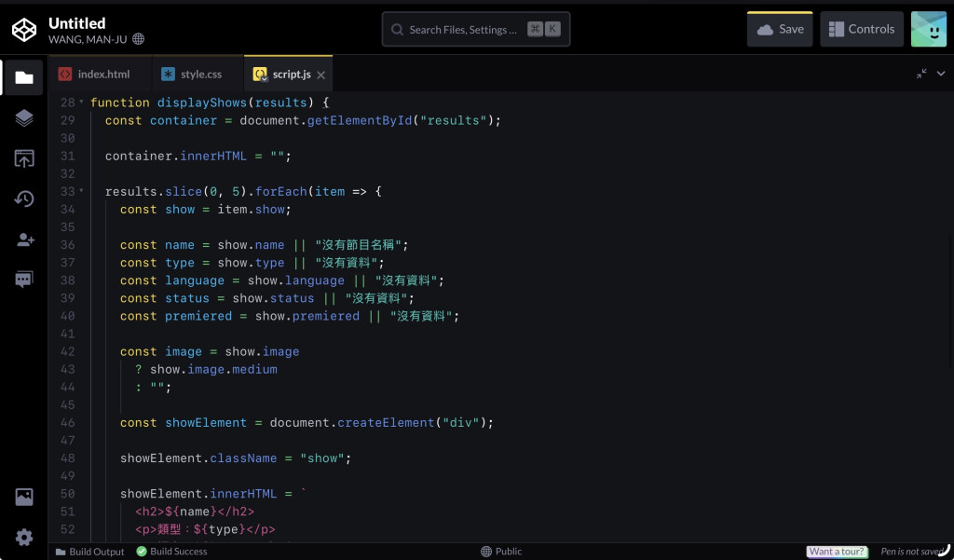The width and height of the screenshot is (954, 560).
Task: Fold the forEach block at line 33
Action: 82,191
